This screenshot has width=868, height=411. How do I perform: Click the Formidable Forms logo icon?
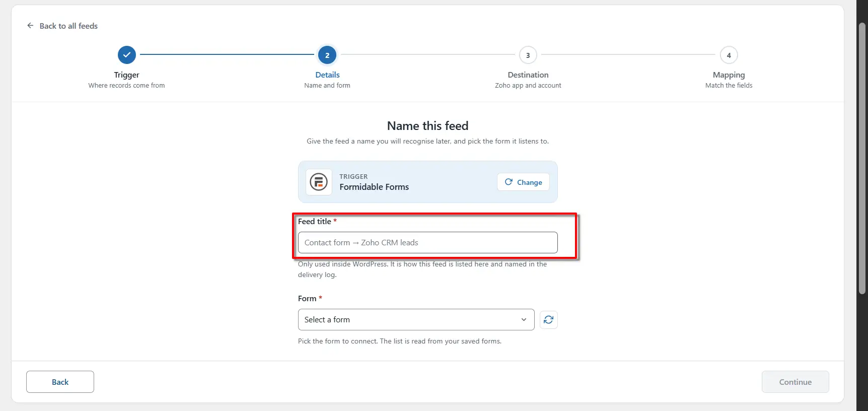[319, 182]
